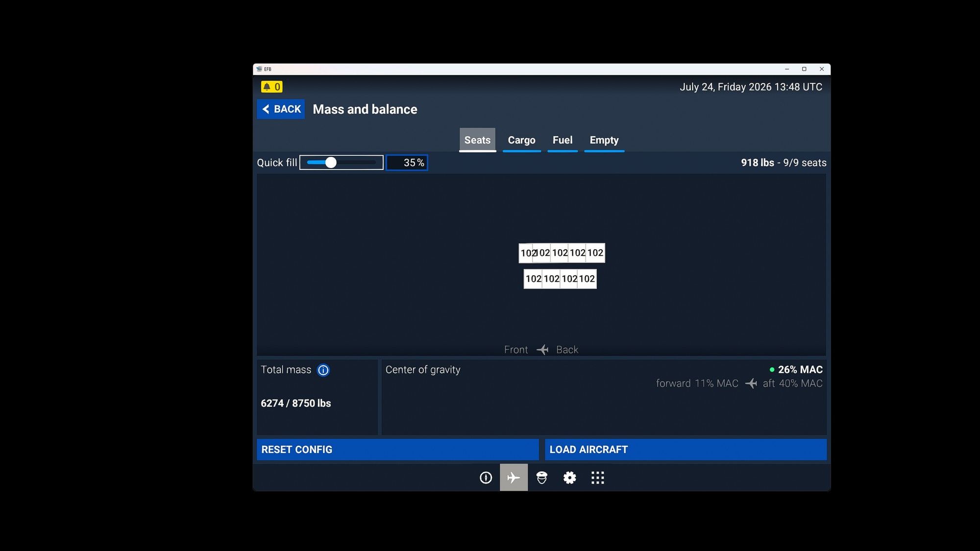This screenshot has height=551, width=980.
Task: Switch to the Cargo tab
Action: (x=521, y=141)
